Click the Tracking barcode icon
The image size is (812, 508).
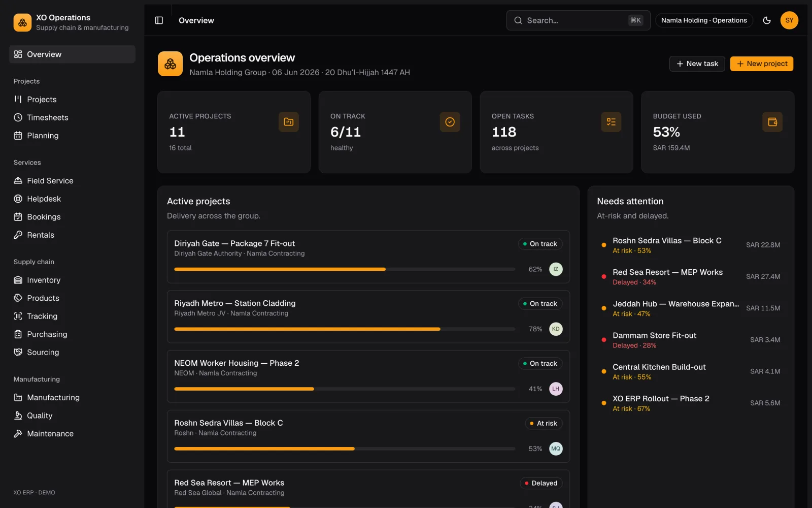coord(18,316)
